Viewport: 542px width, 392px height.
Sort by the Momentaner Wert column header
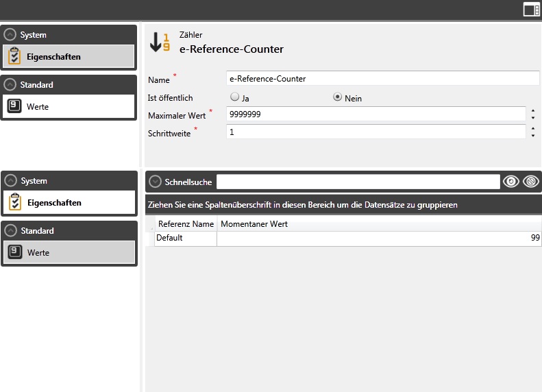click(254, 224)
